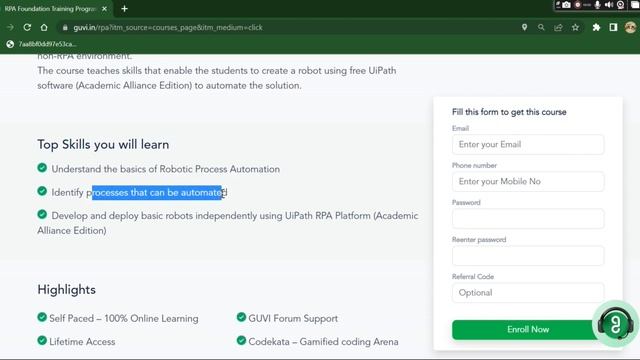Click the Email label above the email field
The height and width of the screenshot is (360, 640).
pos(460,128)
